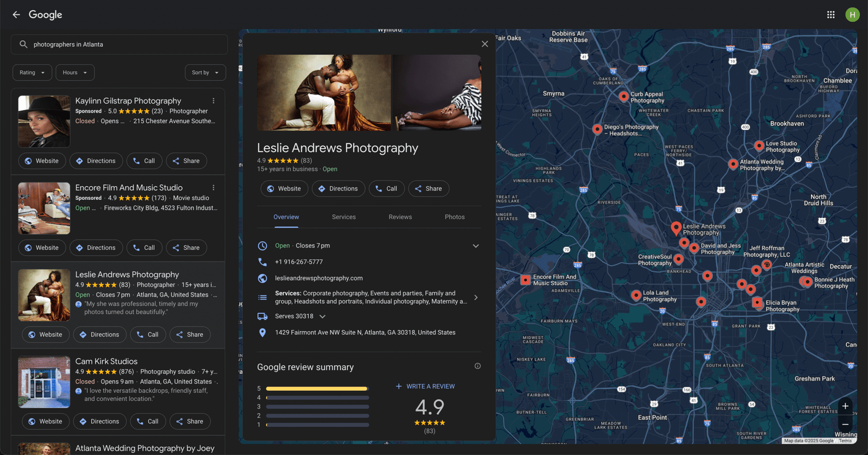Select the Elicia Bryan Photography map pin
Image resolution: width=868 pixels, height=455 pixels.
[x=757, y=302]
